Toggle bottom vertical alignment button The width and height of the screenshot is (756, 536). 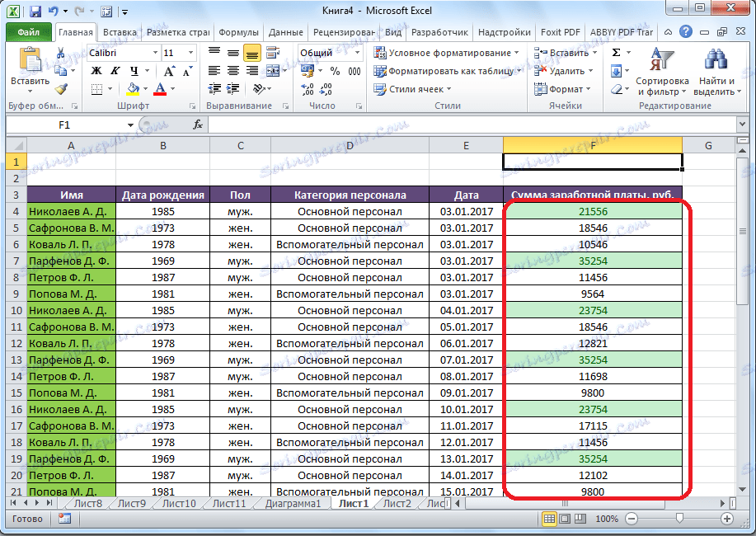[x=251, y=53]
